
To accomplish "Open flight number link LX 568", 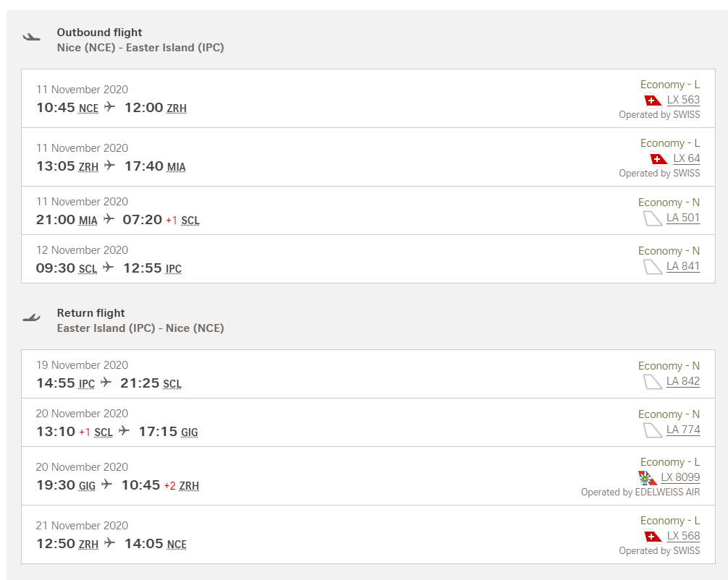I will 683,535.
